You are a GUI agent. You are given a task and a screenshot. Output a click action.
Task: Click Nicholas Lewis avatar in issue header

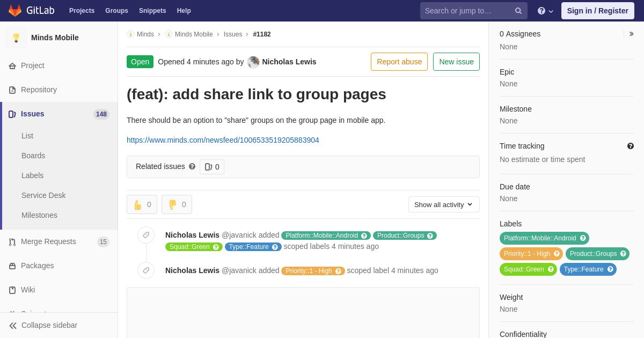pyautogui.click(x=253, y=62)
